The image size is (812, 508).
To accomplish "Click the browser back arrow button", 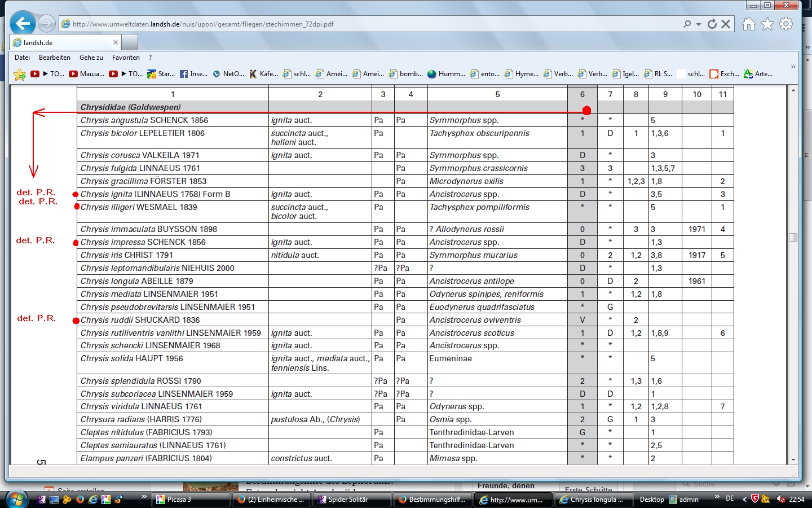I will point(23,24).
